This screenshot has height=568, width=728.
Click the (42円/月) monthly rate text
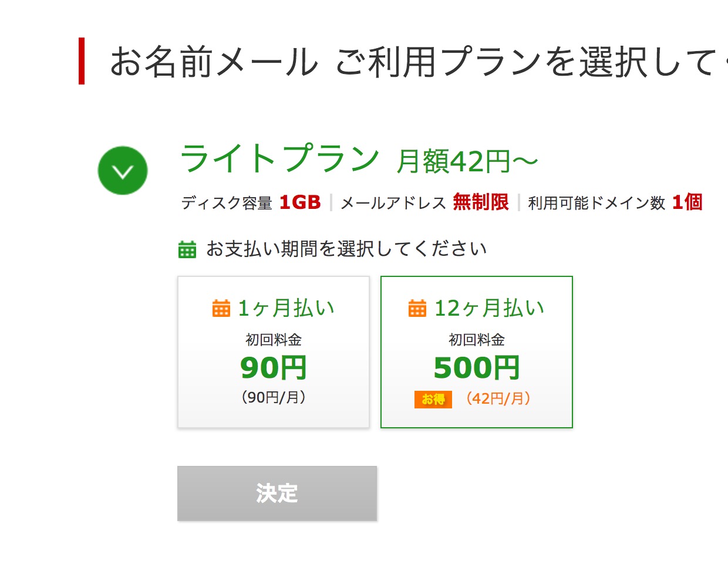pos(498,399)
